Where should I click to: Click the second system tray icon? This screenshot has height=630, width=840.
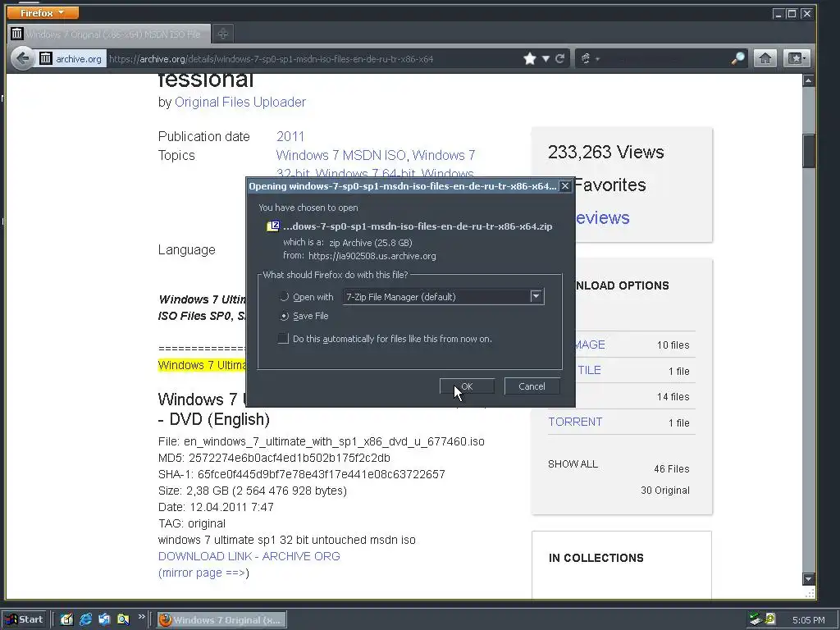click(x=770, y=619)
